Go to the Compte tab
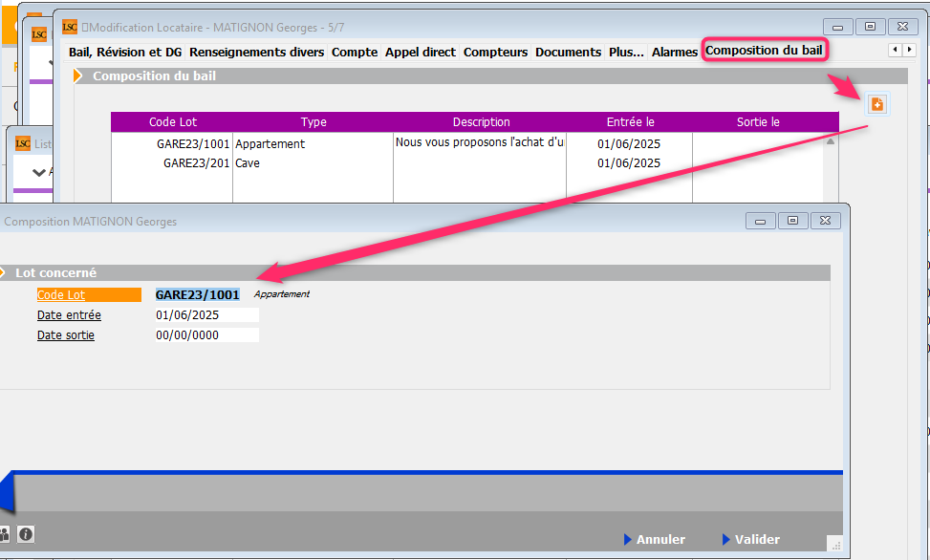The height and width of the screenshot is (560, 930). (355, 53)
